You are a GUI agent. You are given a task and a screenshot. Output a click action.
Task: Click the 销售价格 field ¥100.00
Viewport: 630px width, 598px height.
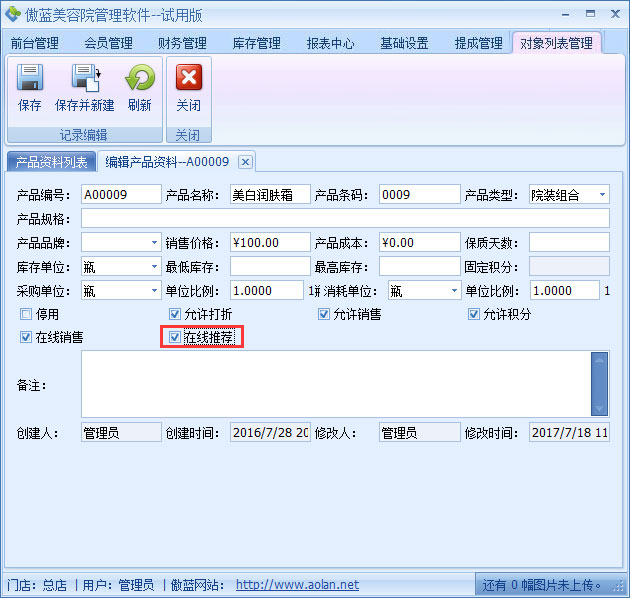pyautogui.click(x=270, y=243)
